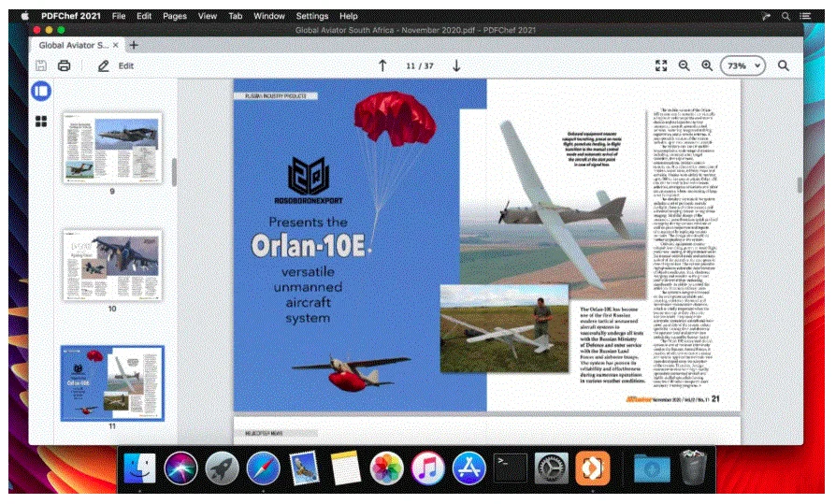Open the Edit menu in menu bar
The width and height of the screenshot is (836, 504).
(144, 16)
